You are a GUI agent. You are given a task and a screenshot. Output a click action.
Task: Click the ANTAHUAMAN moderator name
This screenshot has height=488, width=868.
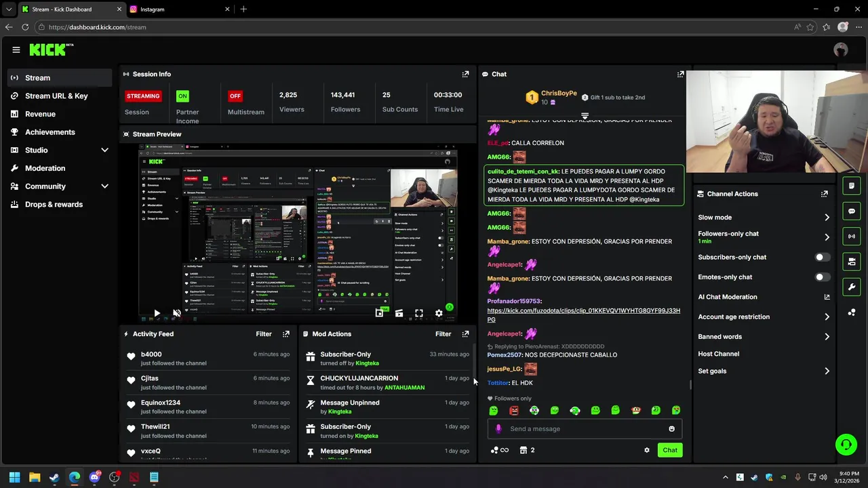coord(404,388)
